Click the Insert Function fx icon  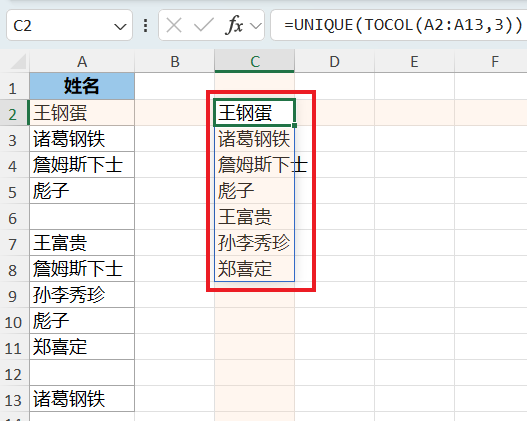point(234,25)
